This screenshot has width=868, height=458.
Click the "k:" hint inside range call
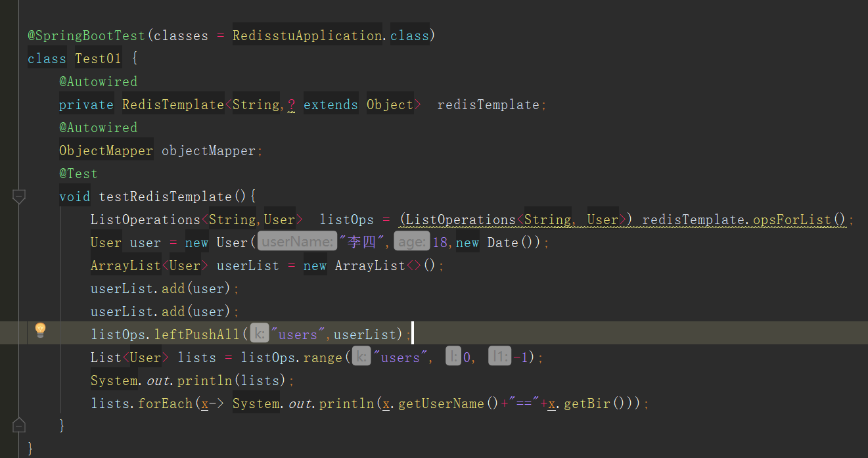pos(361,356)
